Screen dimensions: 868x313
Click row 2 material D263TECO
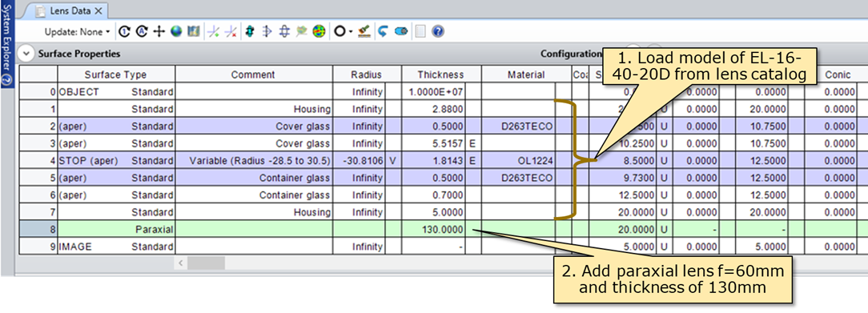click(518, 126)
